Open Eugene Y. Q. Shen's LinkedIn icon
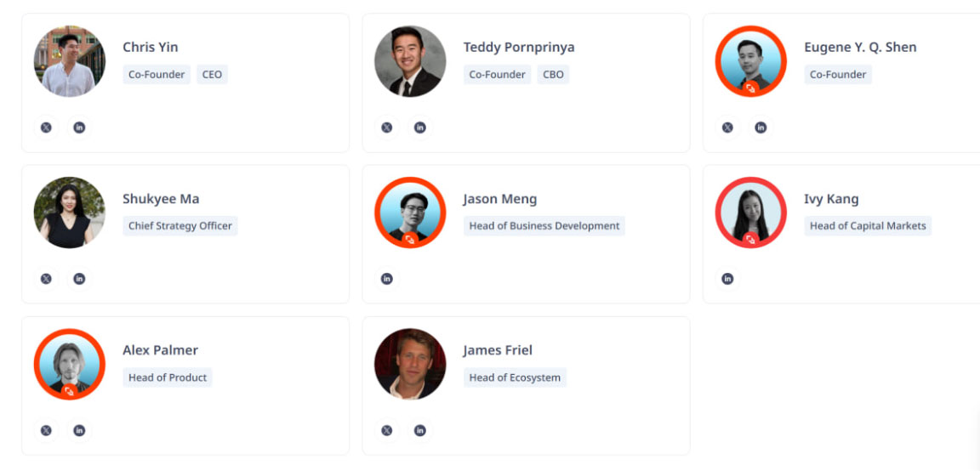The image size is (980, 471). pos(761,128)
